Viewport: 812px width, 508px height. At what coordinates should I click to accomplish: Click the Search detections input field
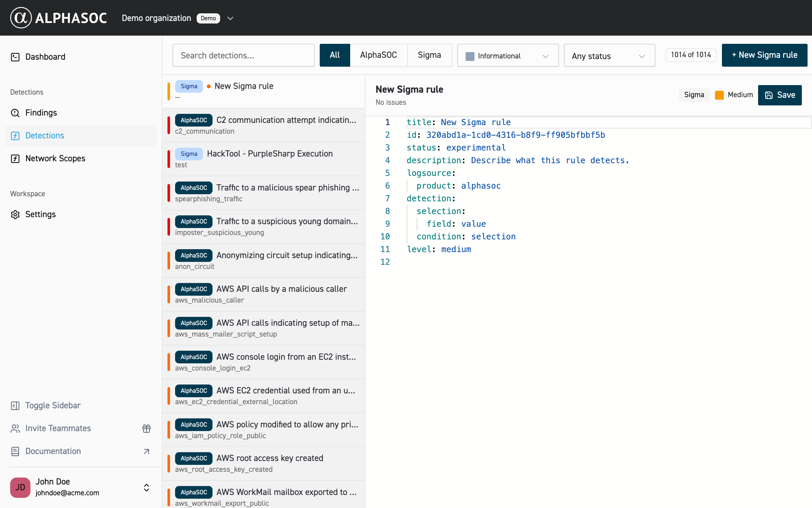coord(243,56)
